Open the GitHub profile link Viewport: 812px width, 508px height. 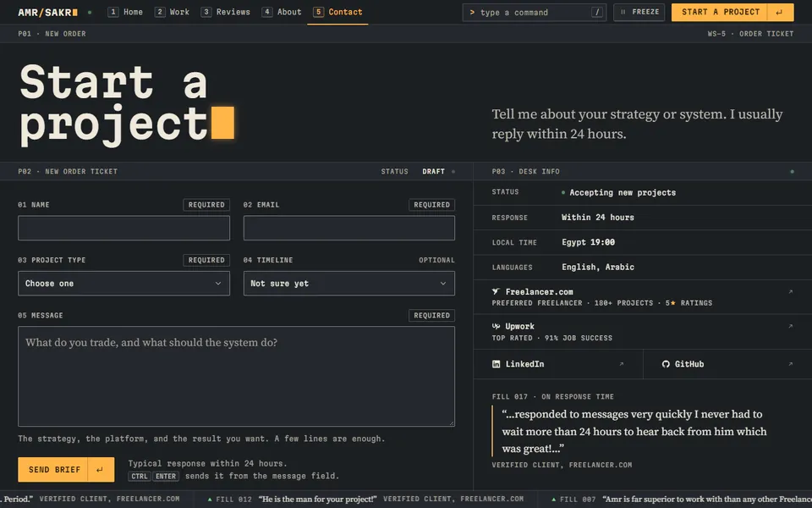[x=727, y=364]
